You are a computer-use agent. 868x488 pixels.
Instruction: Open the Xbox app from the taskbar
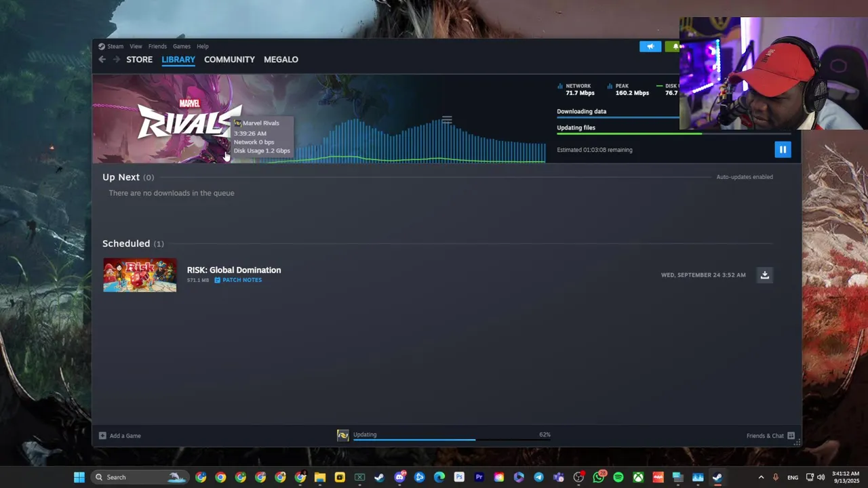coord(638,477)
